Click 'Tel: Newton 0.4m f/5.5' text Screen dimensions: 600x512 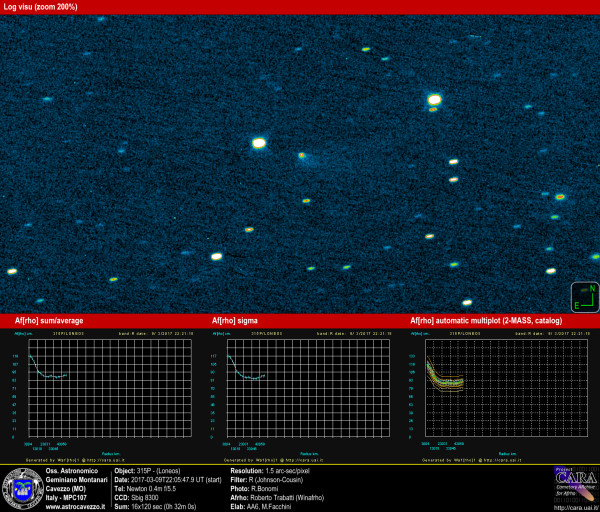(x=145, y=489)
